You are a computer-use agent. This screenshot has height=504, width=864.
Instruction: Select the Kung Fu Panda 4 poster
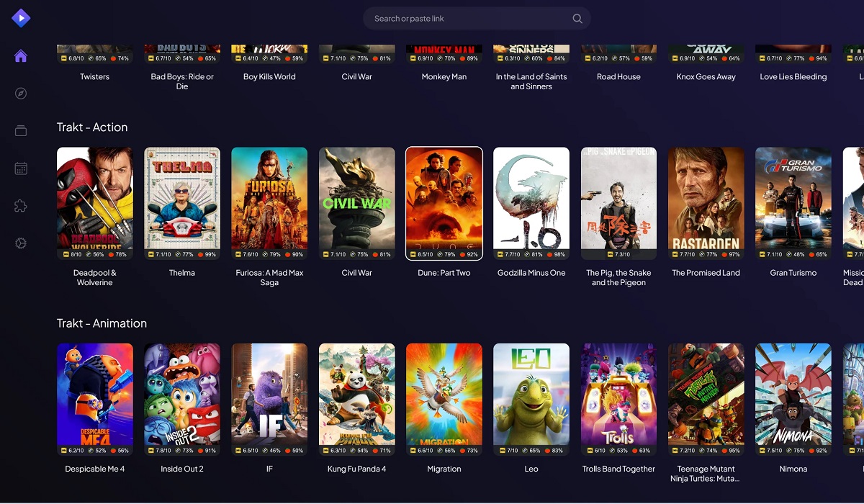click(x=356, y=398)
